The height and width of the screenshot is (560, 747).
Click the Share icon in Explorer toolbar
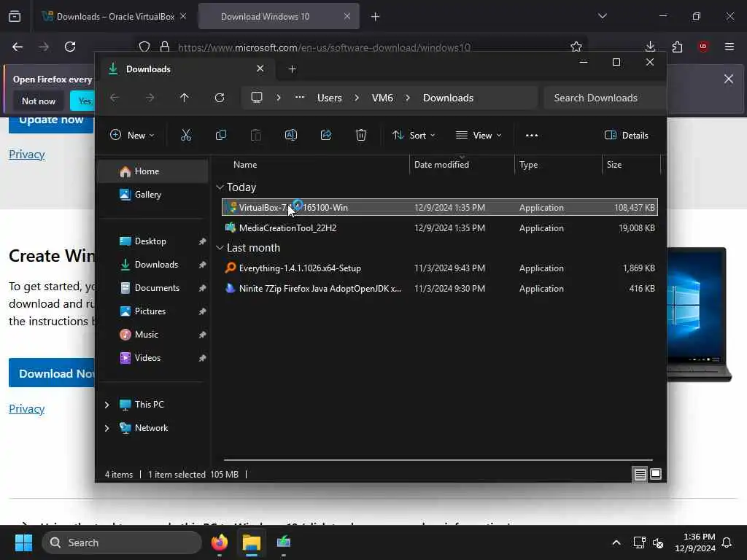coord(326,135)
